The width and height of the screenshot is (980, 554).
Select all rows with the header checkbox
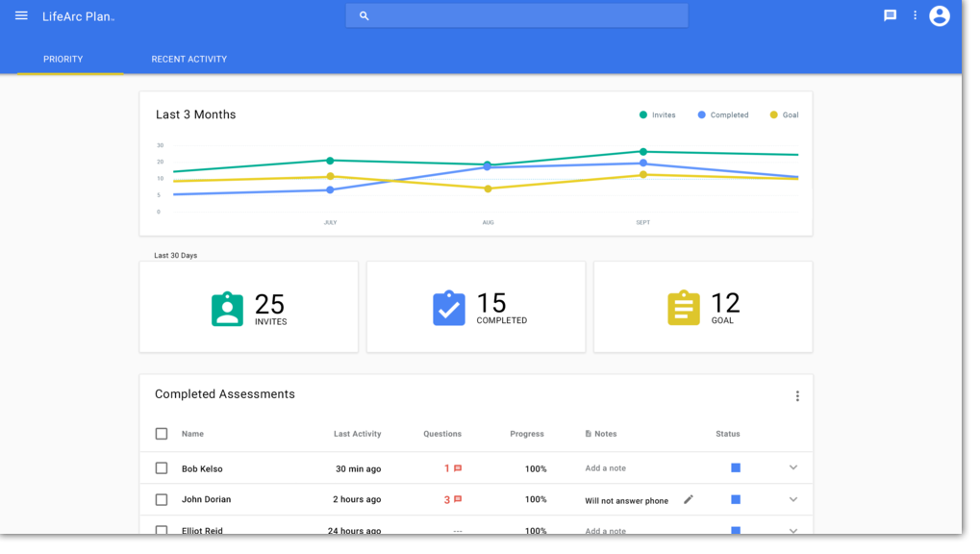pyautogui.click(x=162, y=434)
